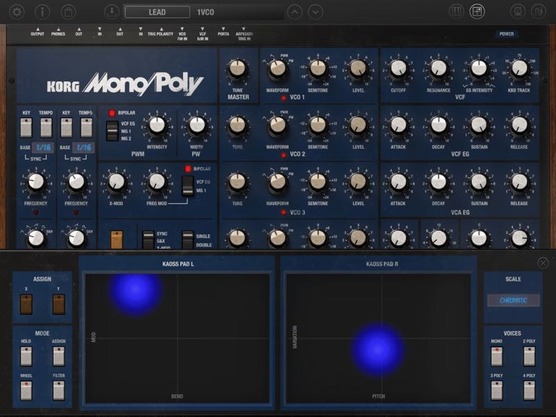The width and height of the screenshot is (556, 417).
Task: Click the X-MOD knob
Action: pyautogui.click(x=116, y=182)
